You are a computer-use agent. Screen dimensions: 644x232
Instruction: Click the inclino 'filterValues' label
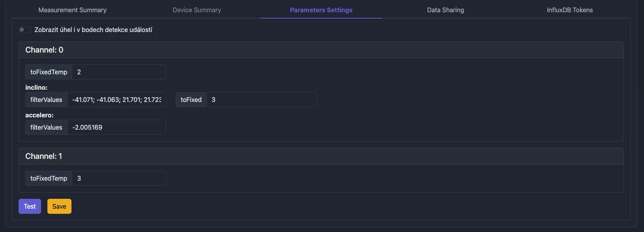pyautogui.click(x=46, y=100)
